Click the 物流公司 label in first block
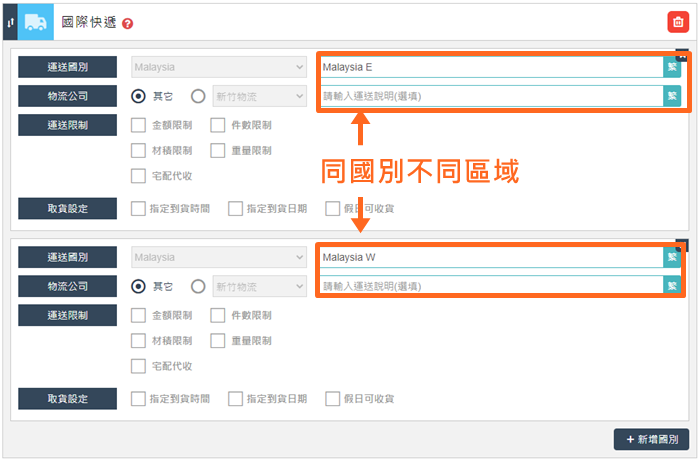This screenshot has width=700, height=461. [67, 96]
